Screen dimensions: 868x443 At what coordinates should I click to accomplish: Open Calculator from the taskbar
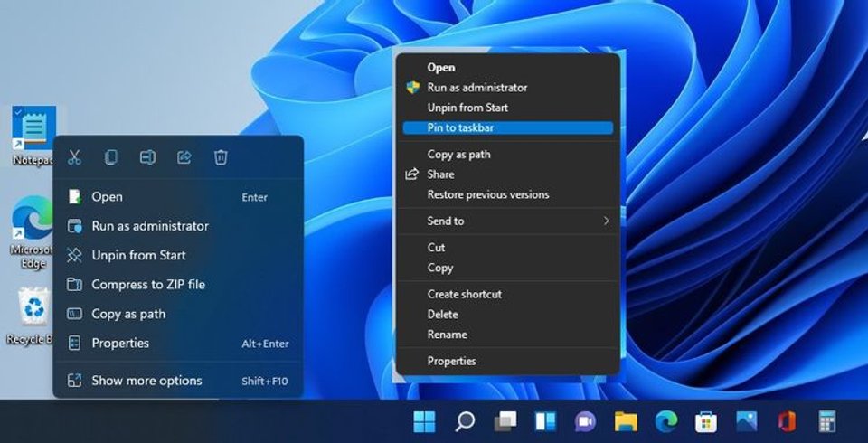click(x=827, y=422)
